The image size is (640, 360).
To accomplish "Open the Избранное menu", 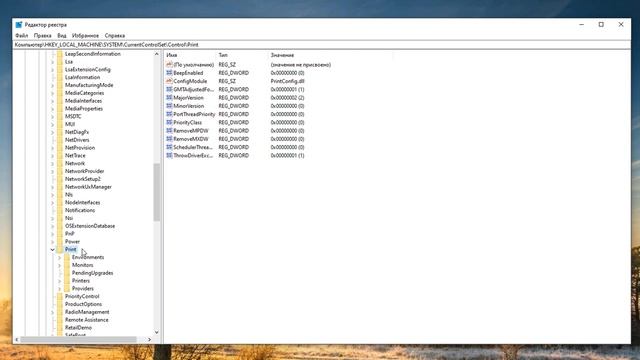I will pyautogui.click(x=85, y=36).
